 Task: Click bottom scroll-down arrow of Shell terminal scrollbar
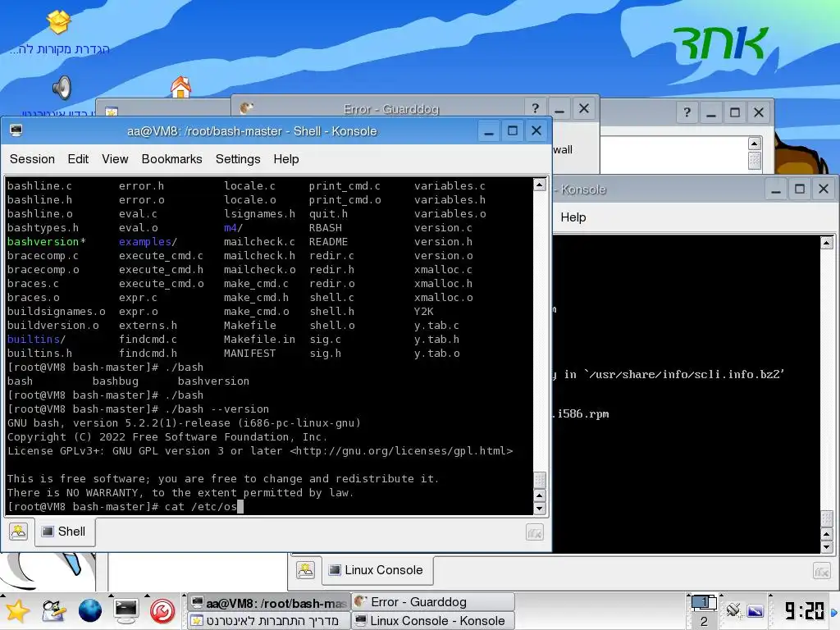tap(540, 509)
